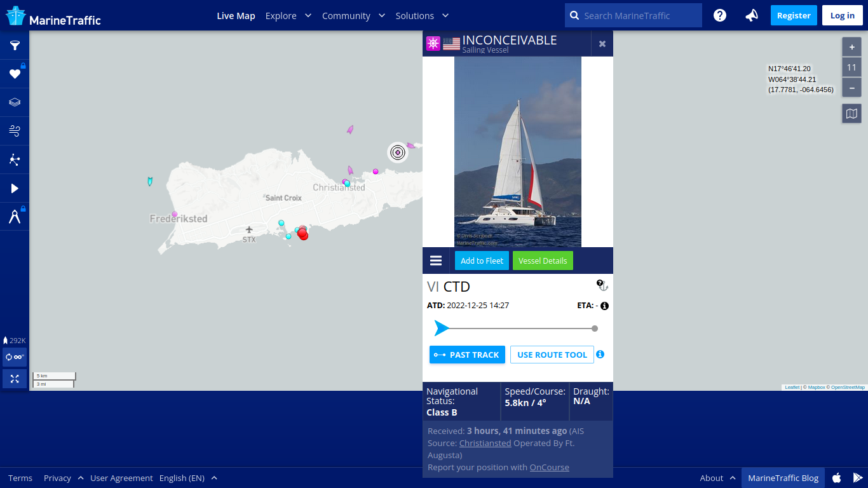Open the Terms footer link
Screen dimensions: 868x488
(x=20, y=478)
